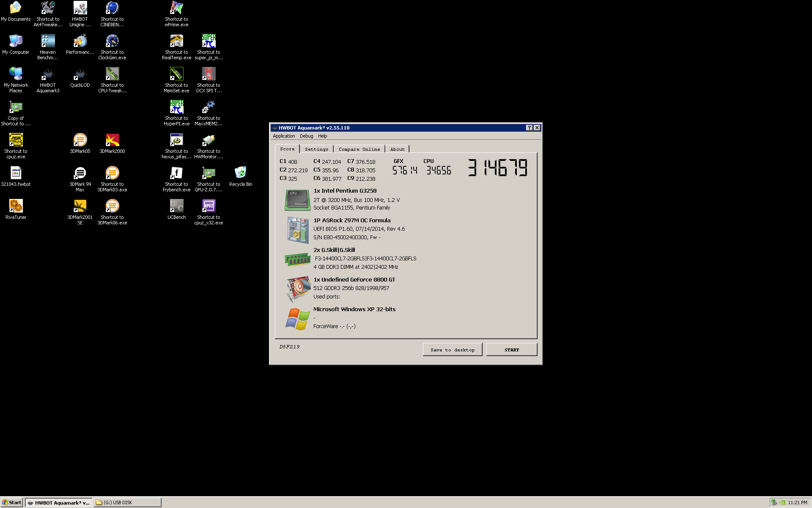
Task: Click the graphics card image
Action: coord(298,288)
